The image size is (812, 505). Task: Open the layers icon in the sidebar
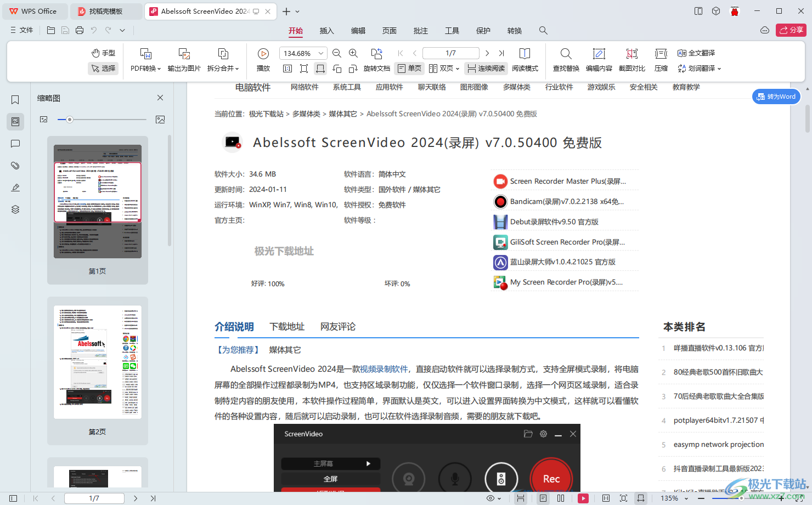click(x=15, y=209)
